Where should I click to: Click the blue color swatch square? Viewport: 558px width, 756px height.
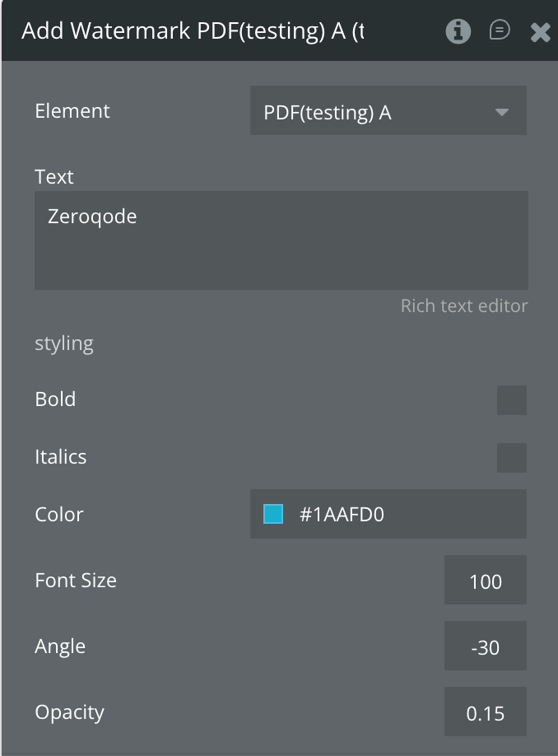pos(273,515)
